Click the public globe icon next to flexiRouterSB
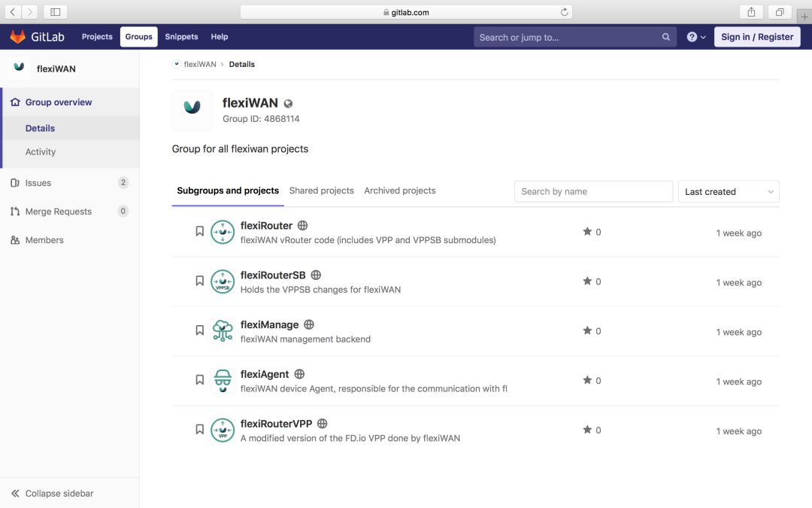The width and height of the screenshot is (812, 508). click(316, 275)
